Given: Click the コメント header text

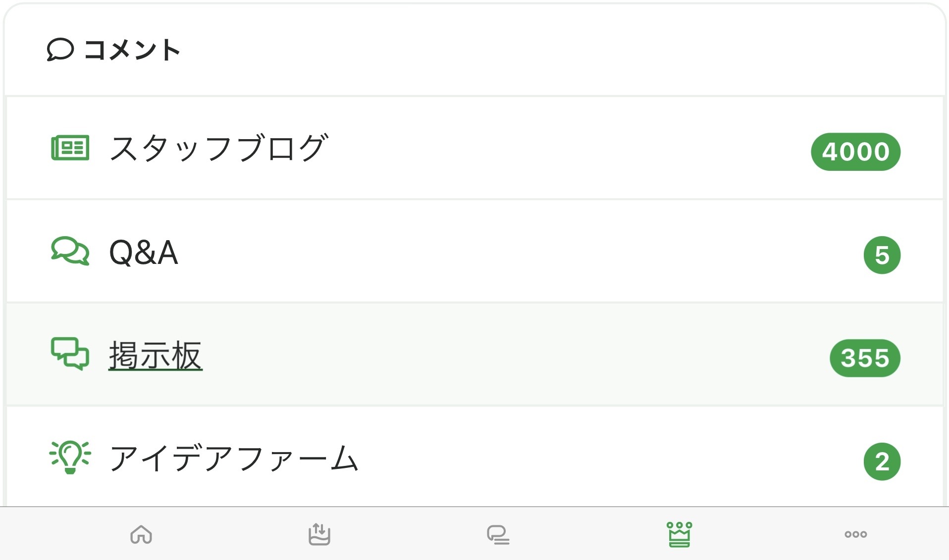Looking at the screenshot, I should 132,50.
